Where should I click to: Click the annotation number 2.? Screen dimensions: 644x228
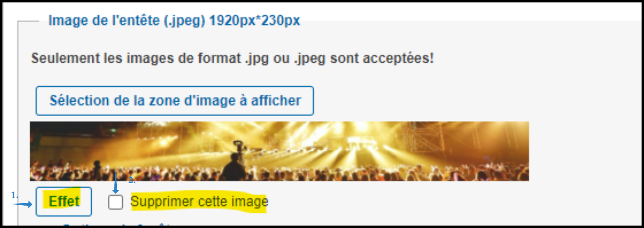coord(132,180)
